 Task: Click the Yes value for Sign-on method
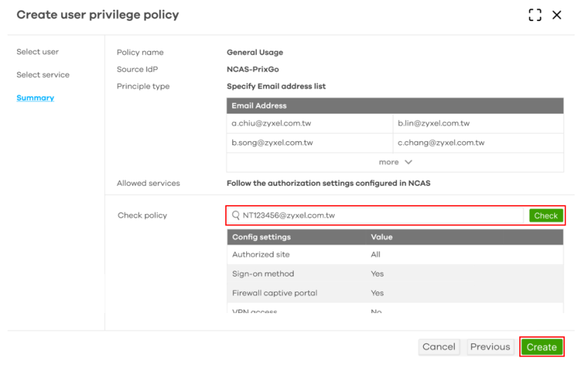[x=377, y=274]
